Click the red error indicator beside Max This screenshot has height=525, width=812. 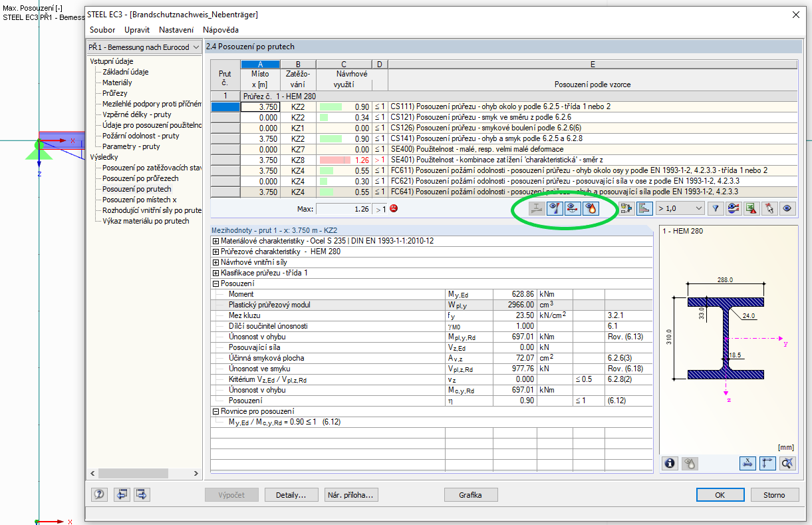click(x=394, y=209)
